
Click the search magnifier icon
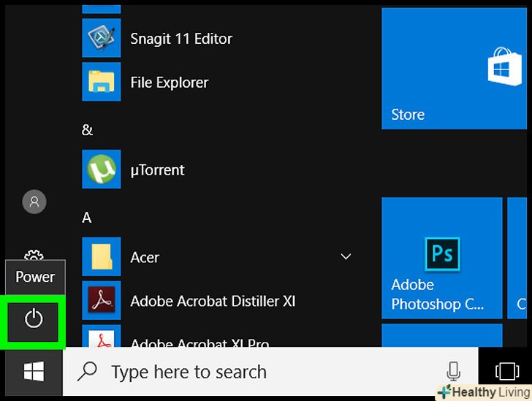(88, 372)
